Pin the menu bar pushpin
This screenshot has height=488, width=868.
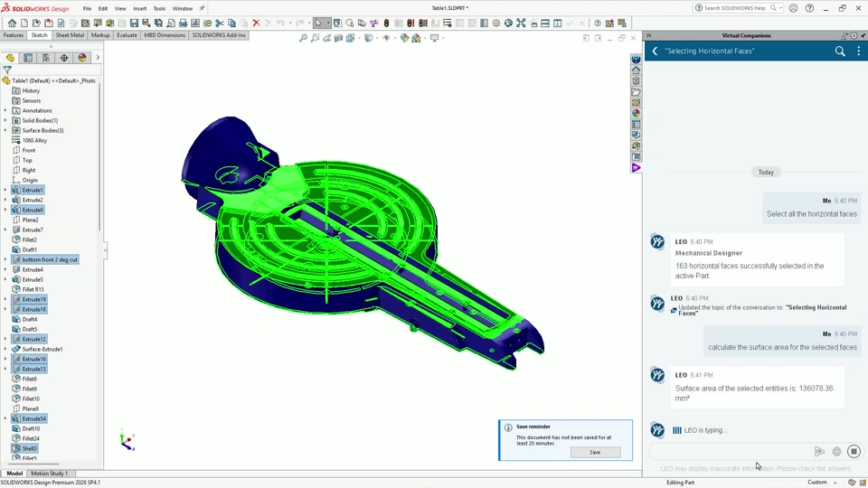(202, 8)
